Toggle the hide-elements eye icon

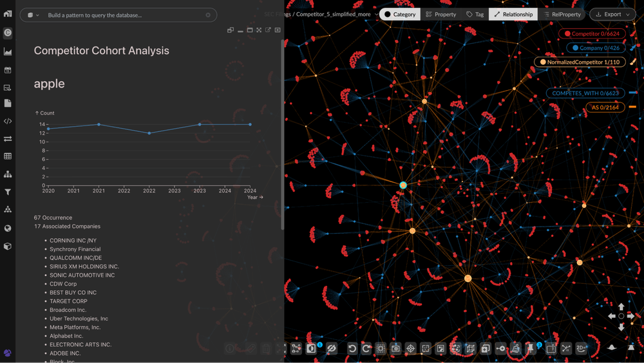331,348
